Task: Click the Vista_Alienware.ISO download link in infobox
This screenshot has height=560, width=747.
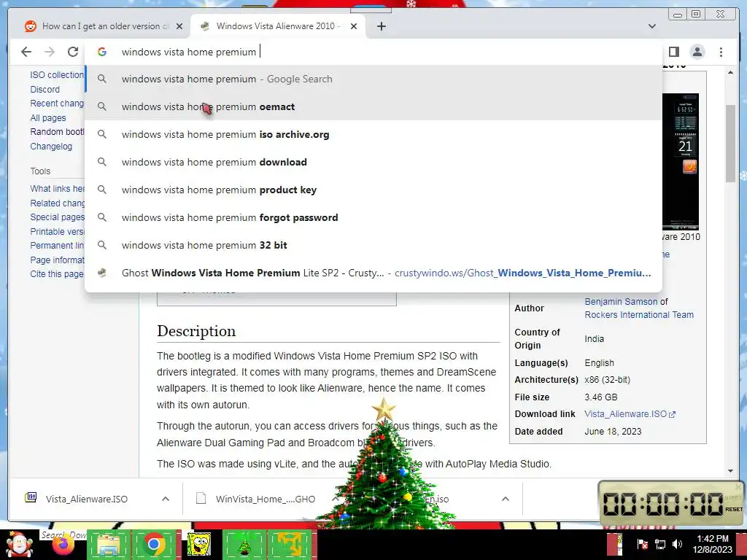Action: (630, 414)
